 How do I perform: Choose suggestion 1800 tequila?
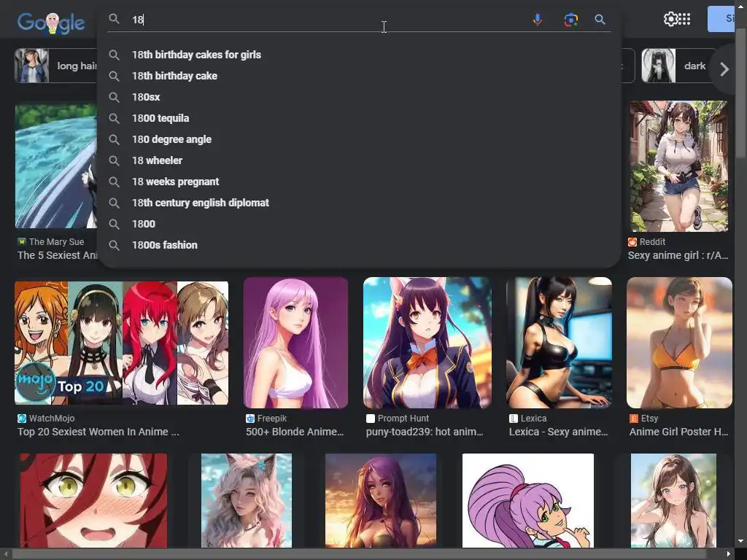coord(359,118)
